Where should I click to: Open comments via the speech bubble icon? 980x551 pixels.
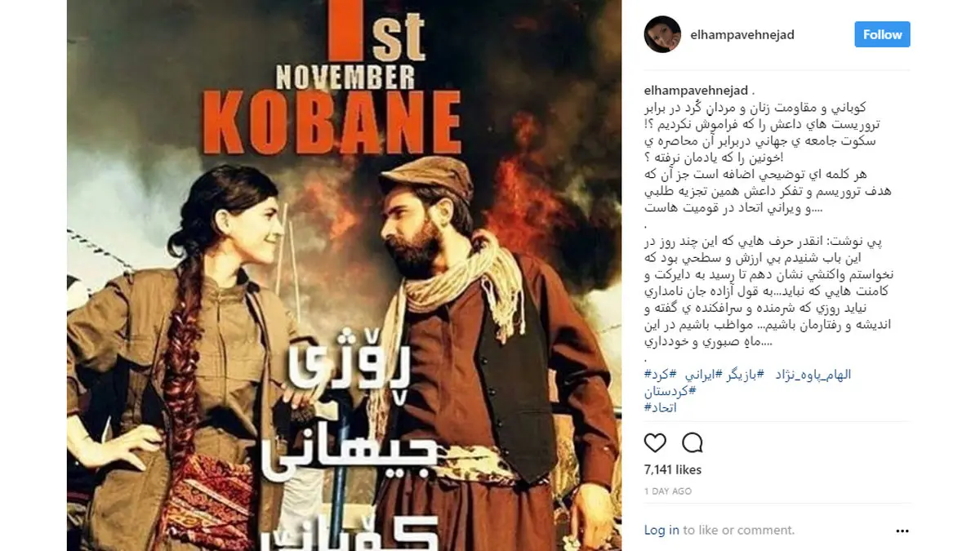coord(693,442)
